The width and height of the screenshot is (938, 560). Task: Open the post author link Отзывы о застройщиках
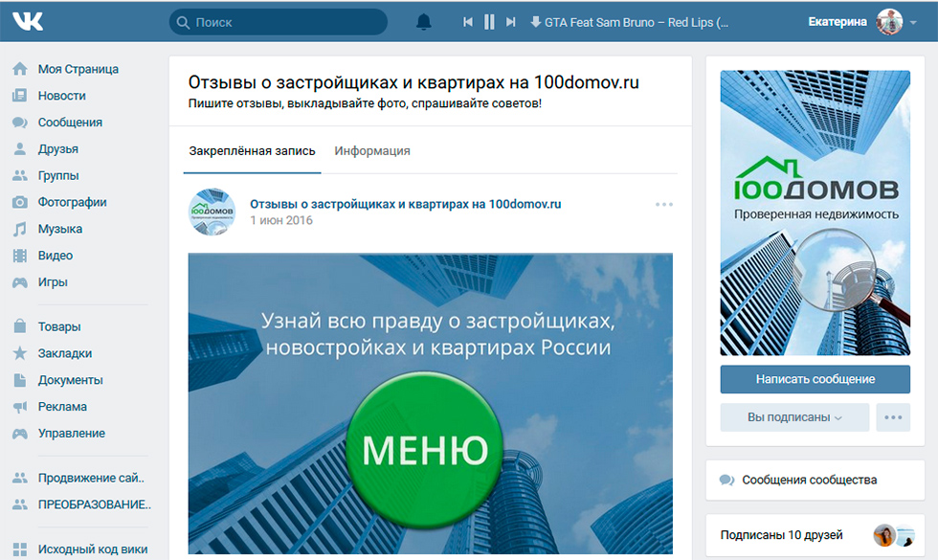pos(406,204)
